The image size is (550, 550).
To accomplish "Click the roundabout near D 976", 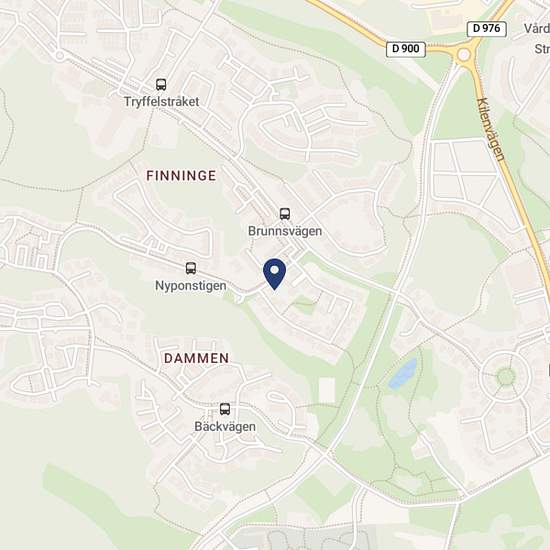I will pos(464,55).
